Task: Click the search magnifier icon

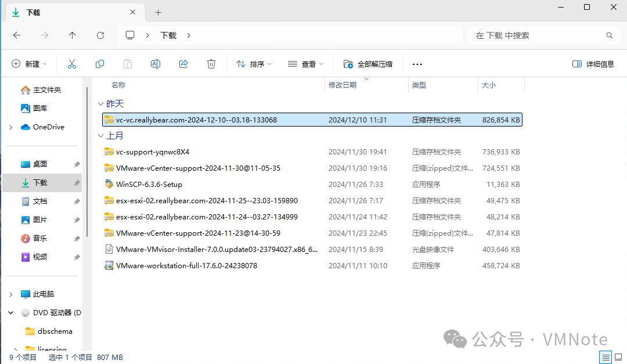Action: coord(610,35)
